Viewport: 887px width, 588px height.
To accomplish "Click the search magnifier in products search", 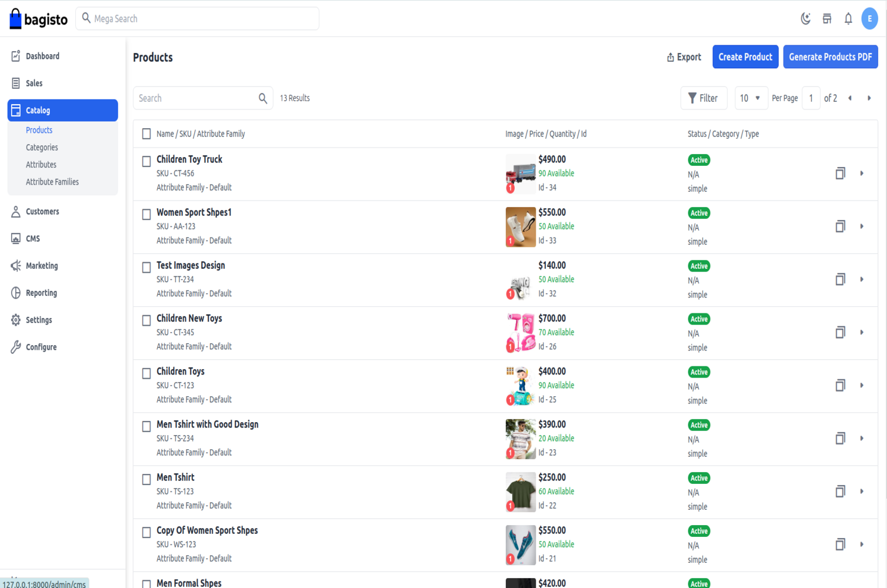I will tap(263, 98).
